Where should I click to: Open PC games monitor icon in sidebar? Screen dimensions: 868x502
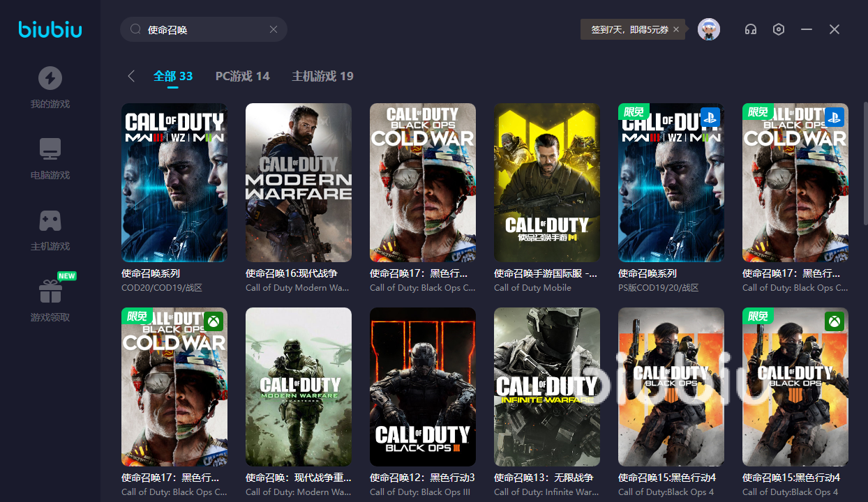click(x=50, y=149)
